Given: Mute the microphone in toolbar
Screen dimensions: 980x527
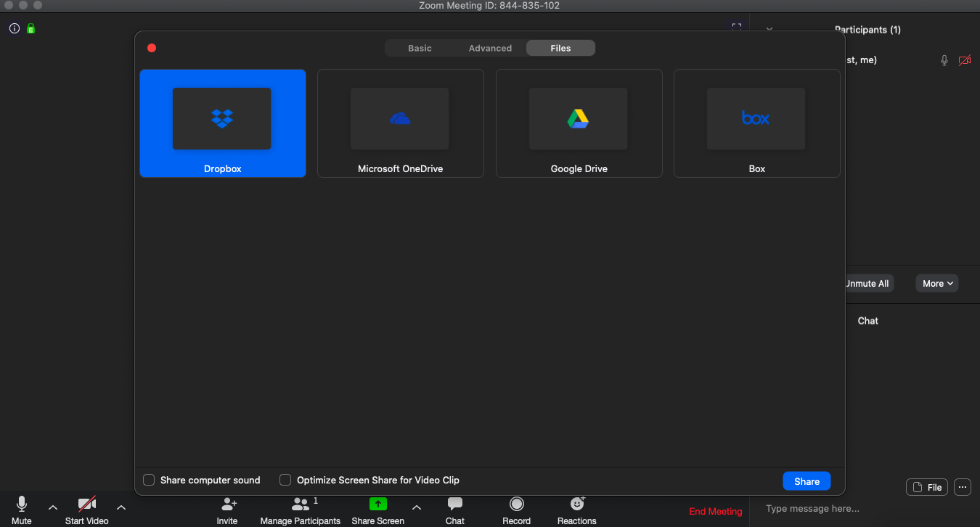Looking at the screenshot, I should click(x=22, y=510).
